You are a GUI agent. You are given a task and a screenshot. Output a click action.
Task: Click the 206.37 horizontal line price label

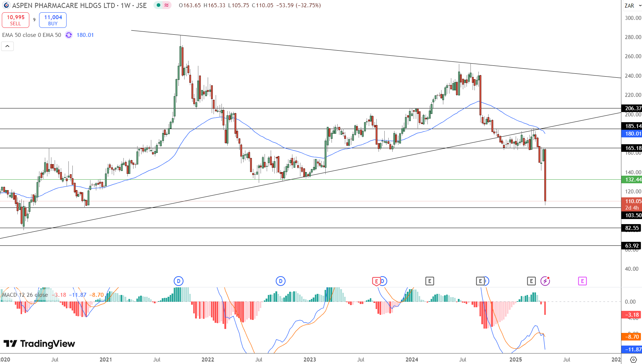(x=632, y=108)
